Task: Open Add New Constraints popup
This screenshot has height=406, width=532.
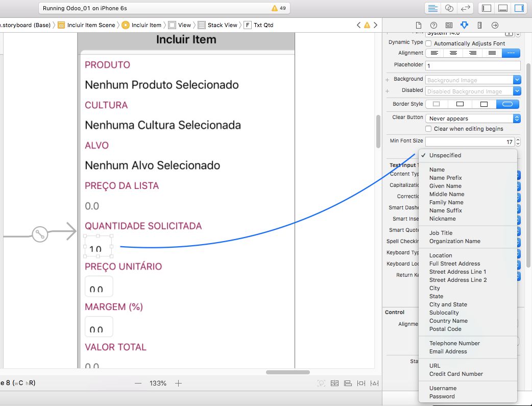Action: (x=361, y=383)
